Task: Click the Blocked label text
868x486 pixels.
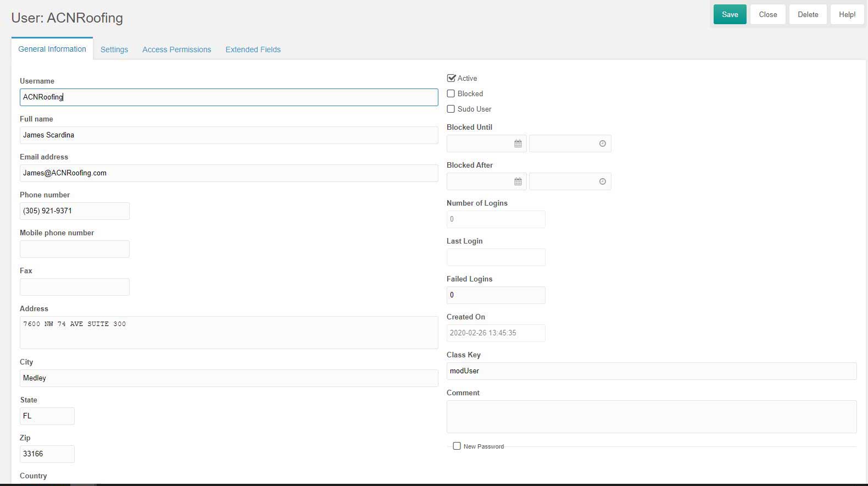Action: 470,93
